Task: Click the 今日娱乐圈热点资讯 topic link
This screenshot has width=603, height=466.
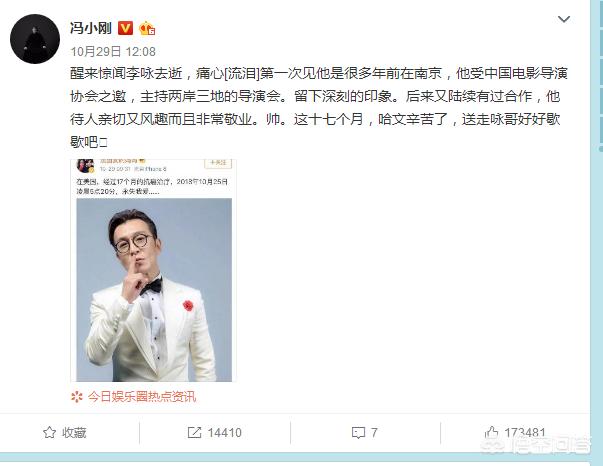Action: tap(142, 396)
